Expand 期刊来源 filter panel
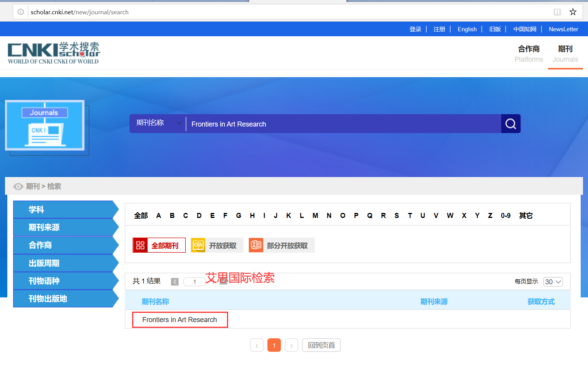588x373 pixels. [66, 227]
